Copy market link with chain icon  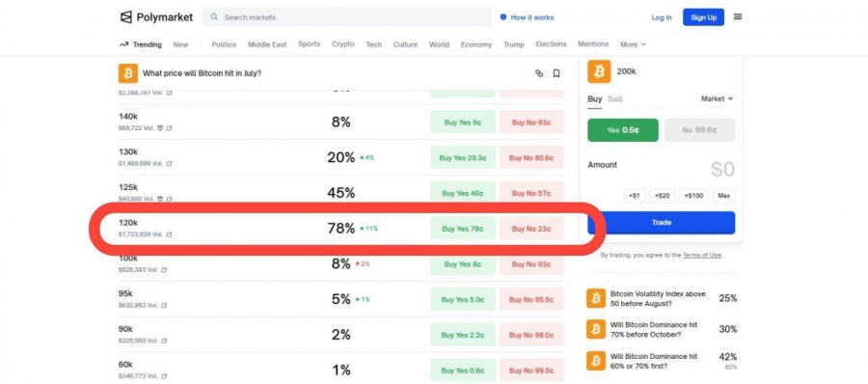coord(538,73)
